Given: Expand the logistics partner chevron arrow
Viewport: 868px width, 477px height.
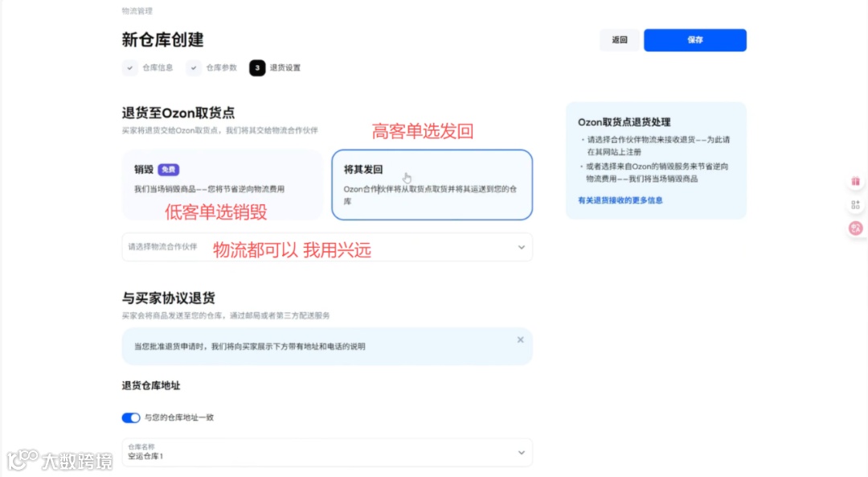Looking at the screenshot, I should click(521, 247).
